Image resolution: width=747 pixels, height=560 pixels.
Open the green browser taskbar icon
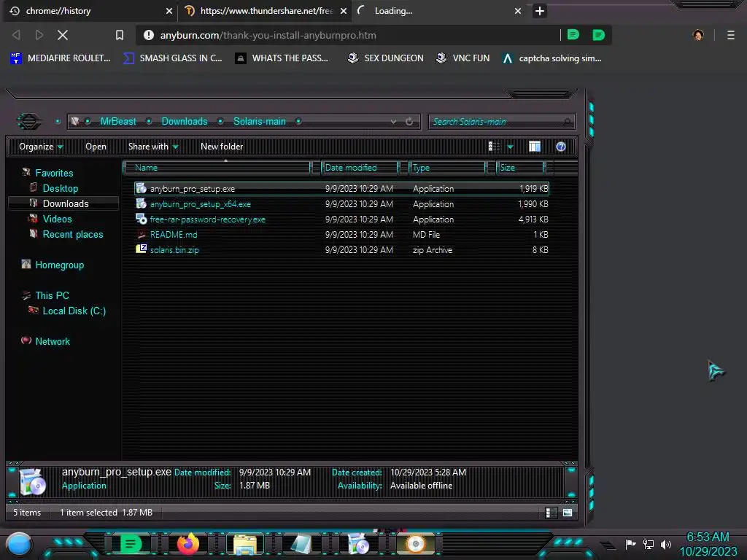click(x=131, y=544)
